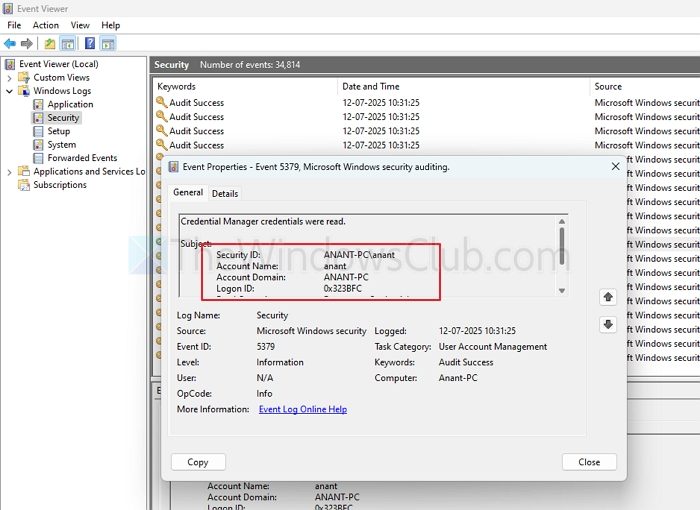Open the Action menu
The image size is (700, 510).
coord(46,25)
